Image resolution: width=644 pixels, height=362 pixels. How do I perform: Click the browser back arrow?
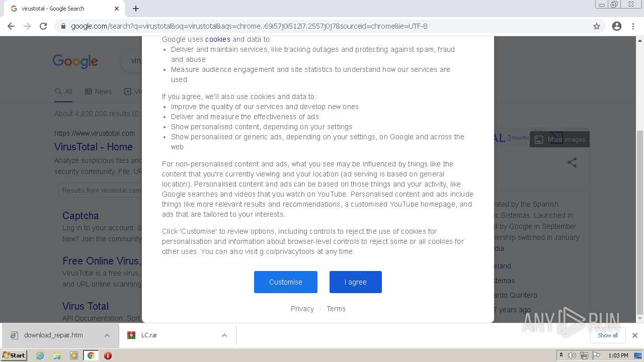(11, 26)
